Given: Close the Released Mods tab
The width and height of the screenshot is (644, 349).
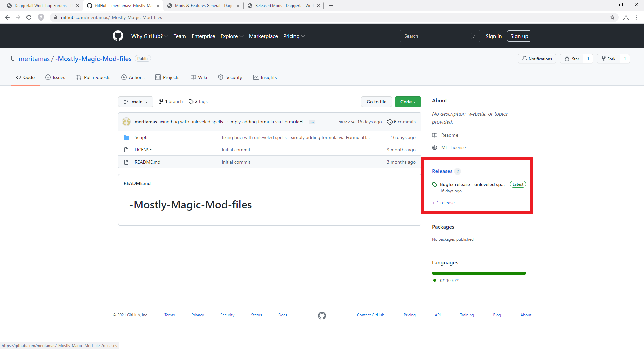Looking at the screenshot, I should tap(318, 6).
